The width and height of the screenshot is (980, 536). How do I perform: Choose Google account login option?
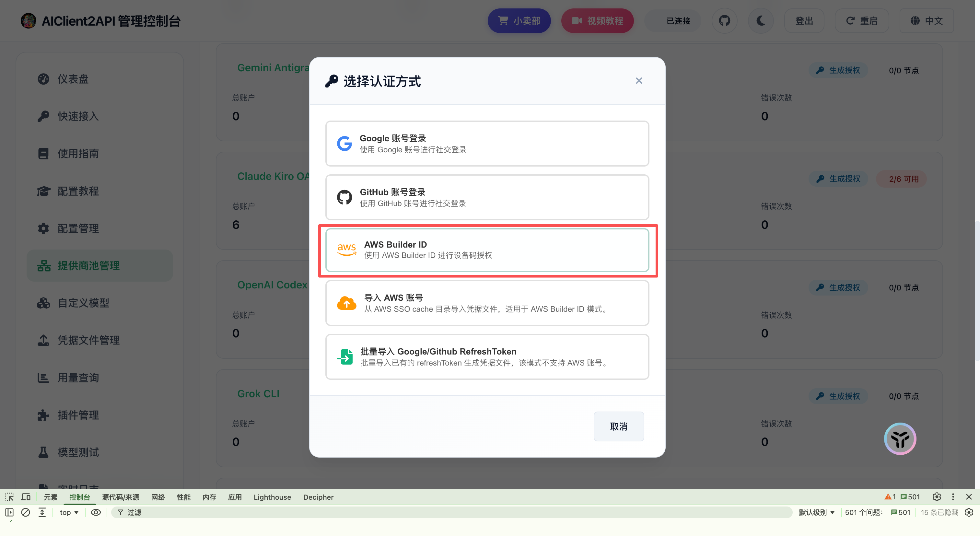pos(487,144)
